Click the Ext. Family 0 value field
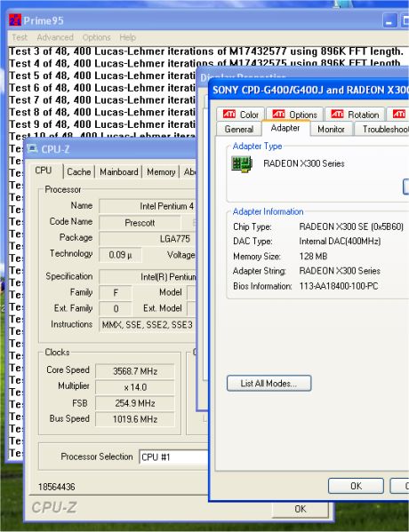Screen dimensions: 409x532 [116, 309]
